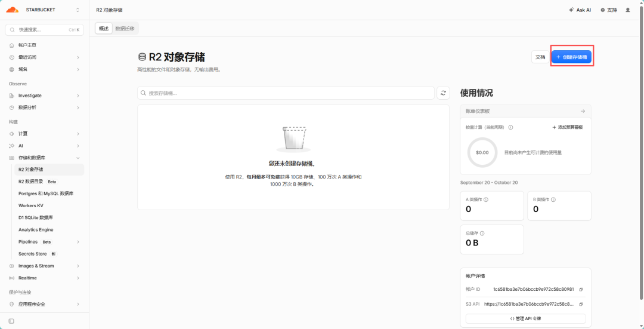Focus the 搜索存储桶 search field

tap(286, 93)
